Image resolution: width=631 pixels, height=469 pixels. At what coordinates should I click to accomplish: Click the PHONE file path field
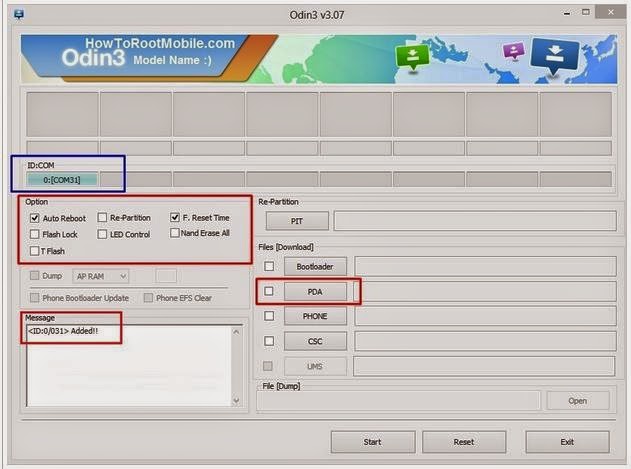point(485,316)
